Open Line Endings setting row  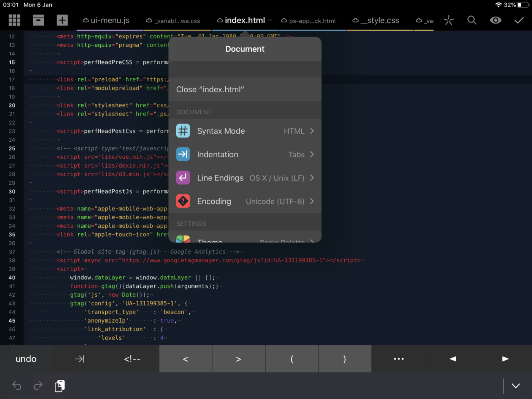pos(245,178)
